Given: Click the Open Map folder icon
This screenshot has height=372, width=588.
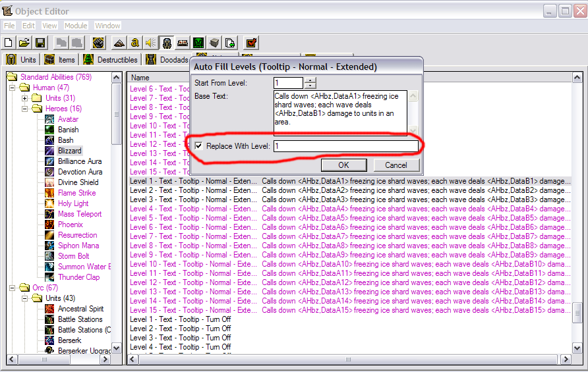Looking at the screenshot, I should (24, 43).
